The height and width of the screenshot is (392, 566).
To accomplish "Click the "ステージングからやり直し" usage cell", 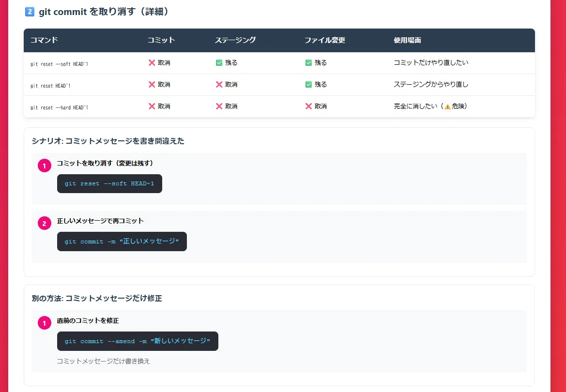I will pyautogui.click(x=431, y=85).
